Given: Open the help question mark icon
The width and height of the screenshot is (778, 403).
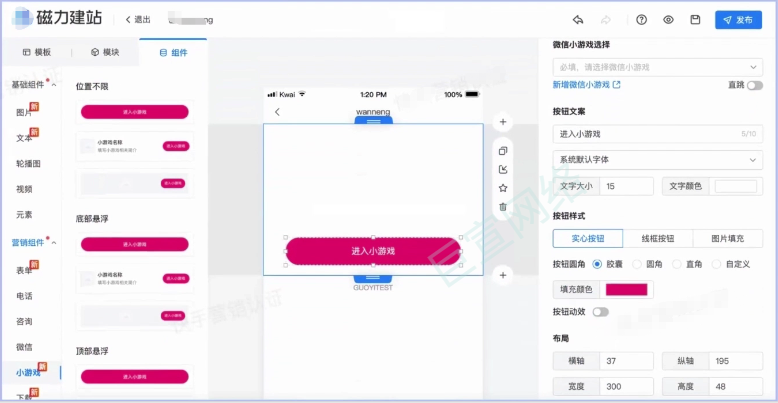Looking at the screenshot, I should click(x=642, y=20).
